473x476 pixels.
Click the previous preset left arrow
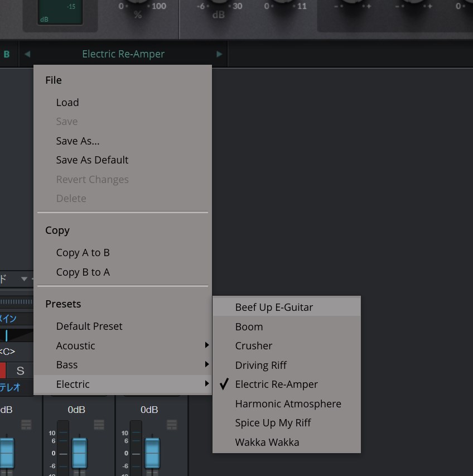pos(27,54)
